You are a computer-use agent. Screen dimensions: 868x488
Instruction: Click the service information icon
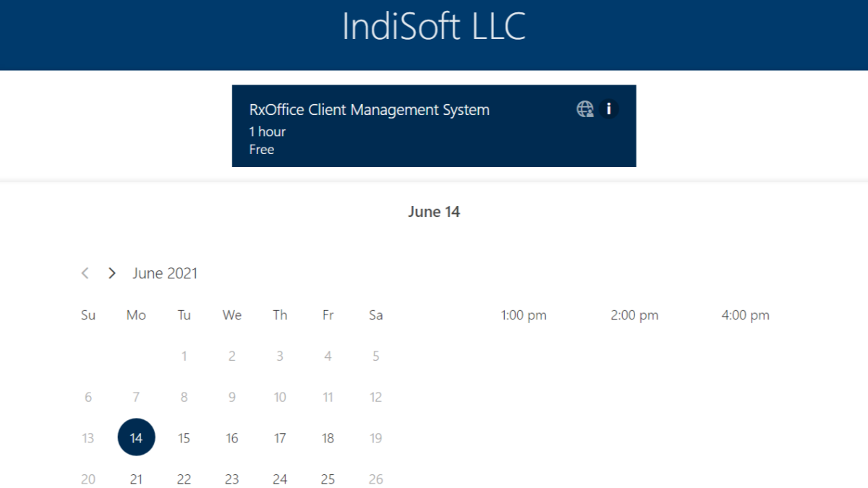pos(609,109)
